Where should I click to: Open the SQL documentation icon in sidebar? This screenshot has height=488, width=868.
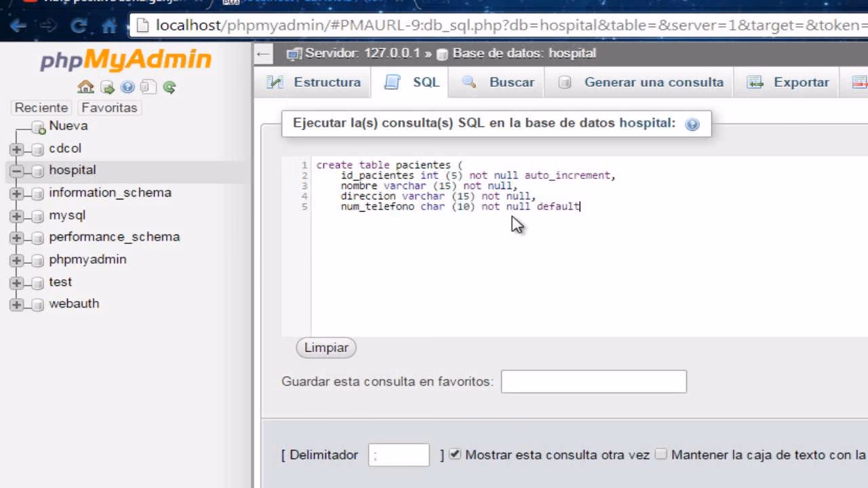point(149,87)
